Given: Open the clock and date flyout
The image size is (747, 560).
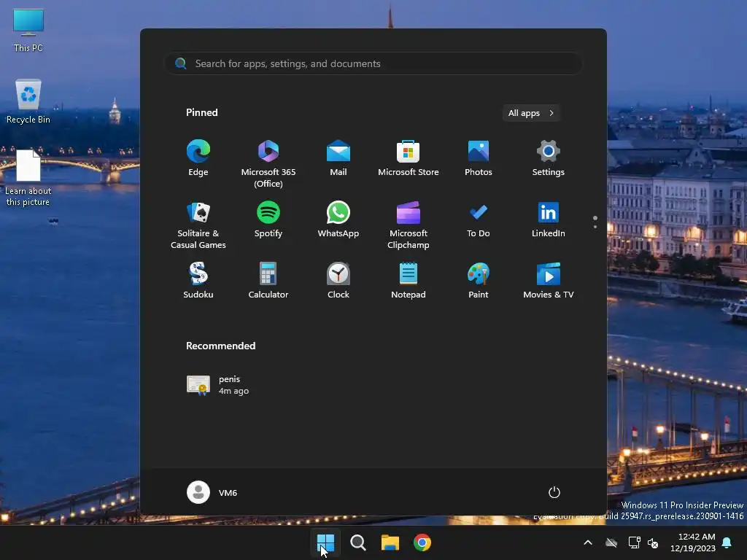Looking at the screenshot, I should click(x=693, y=542).
